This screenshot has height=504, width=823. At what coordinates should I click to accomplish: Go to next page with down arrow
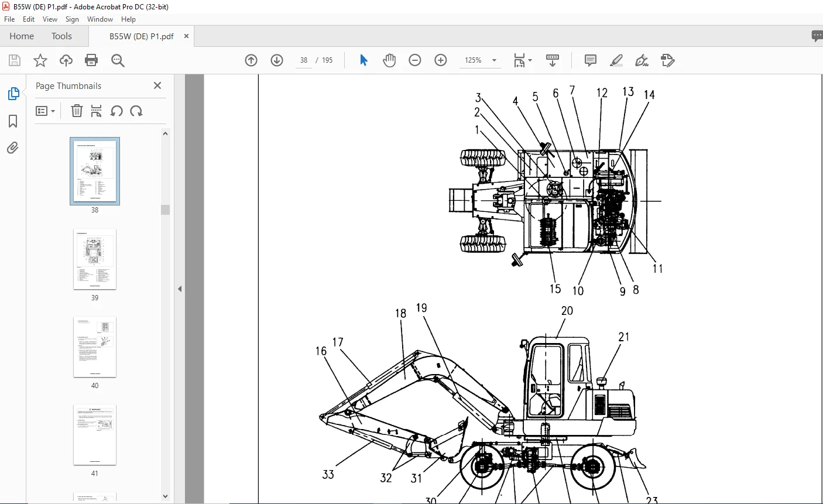coord(277,60)
